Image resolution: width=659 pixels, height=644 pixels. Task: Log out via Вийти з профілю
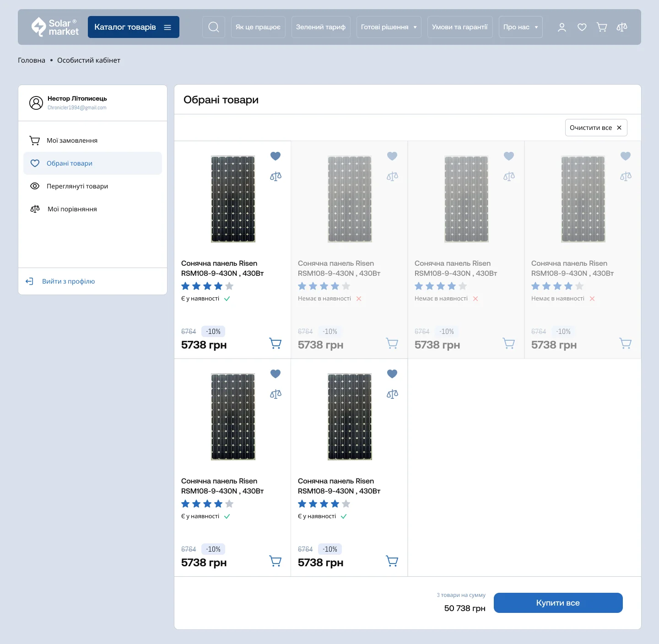60,281
